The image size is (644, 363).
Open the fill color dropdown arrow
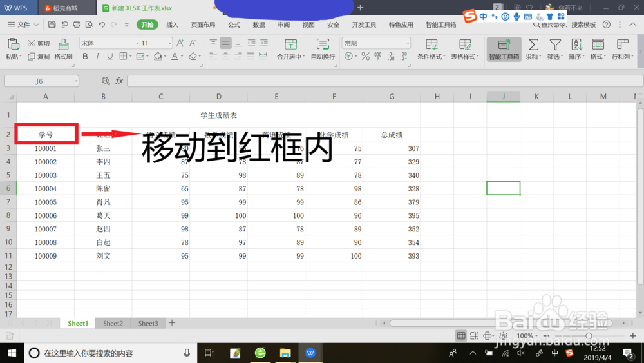tap(165, 56)
